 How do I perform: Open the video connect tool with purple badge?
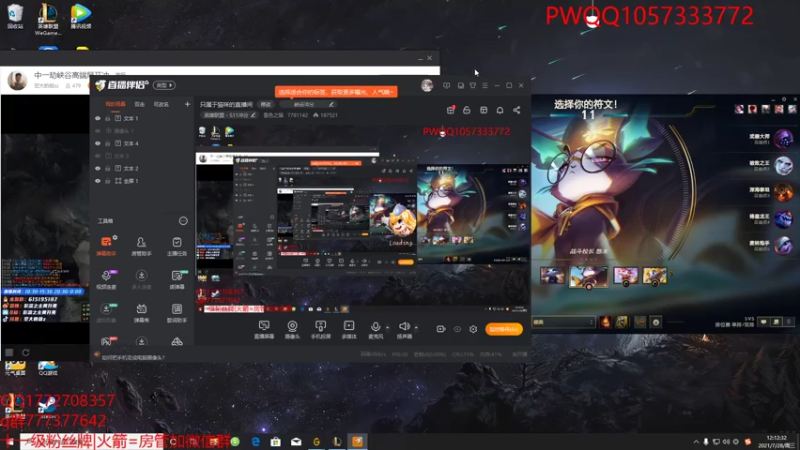tap(106, 279)
